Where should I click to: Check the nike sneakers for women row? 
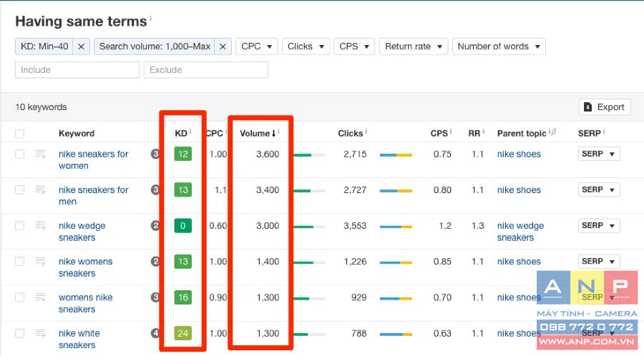pos(20,154)
